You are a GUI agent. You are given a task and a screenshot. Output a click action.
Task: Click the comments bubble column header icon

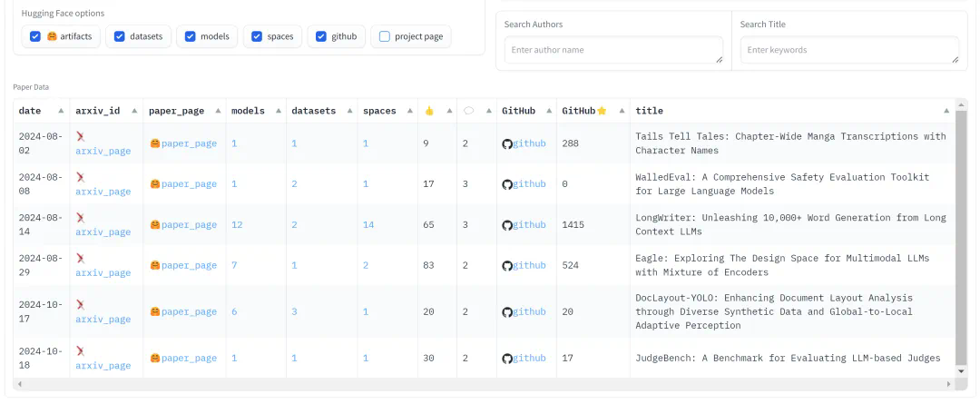468,111
